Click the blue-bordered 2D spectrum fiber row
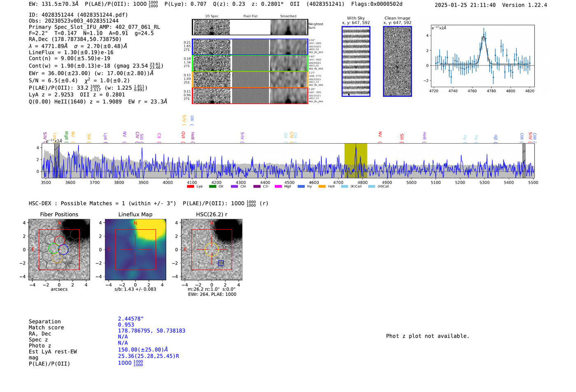The width and height of the screenshot is (576, 392). (x=250, y=47)
